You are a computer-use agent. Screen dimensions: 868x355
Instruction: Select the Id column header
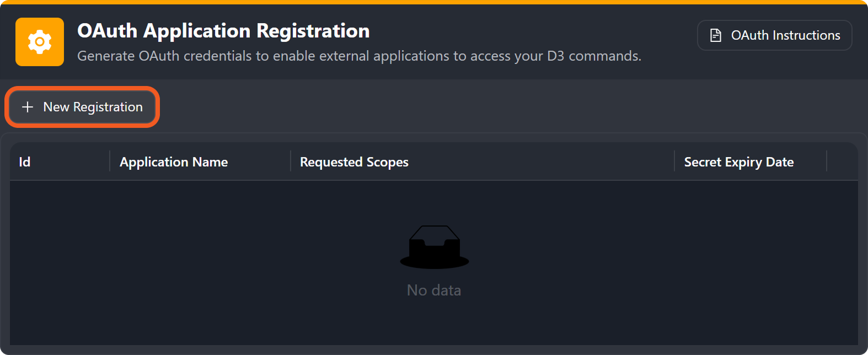tap(25, 162)
